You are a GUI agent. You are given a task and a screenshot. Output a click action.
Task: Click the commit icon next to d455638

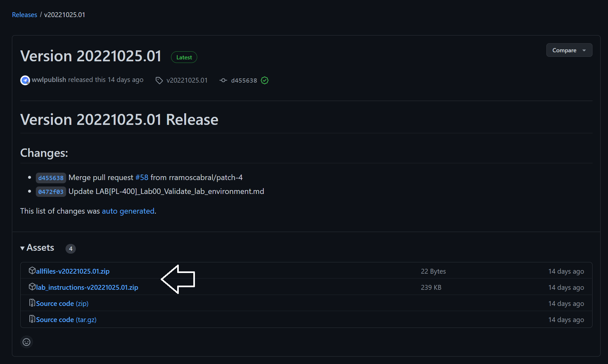(x=223, y=80)
